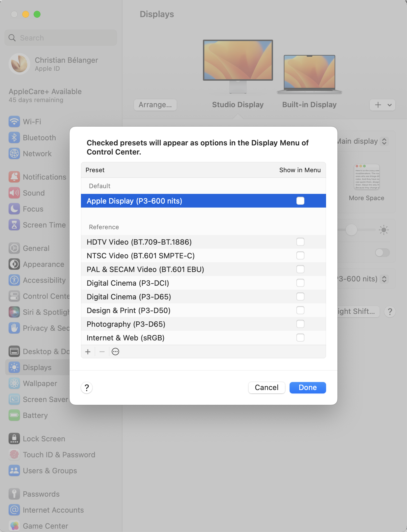407x532 pixels.
Task: Open the Appearance icon in sidebar
Action: pyautogui.click(x=14, y=264)
